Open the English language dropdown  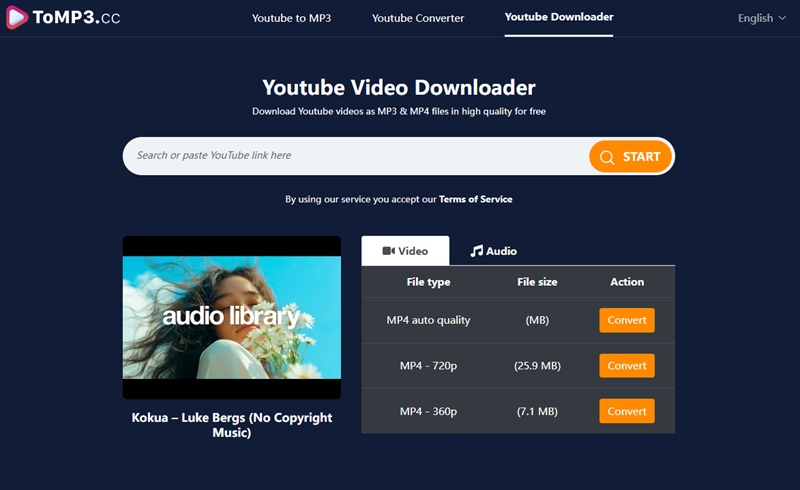pyautogui.click(x=761, y=18)
